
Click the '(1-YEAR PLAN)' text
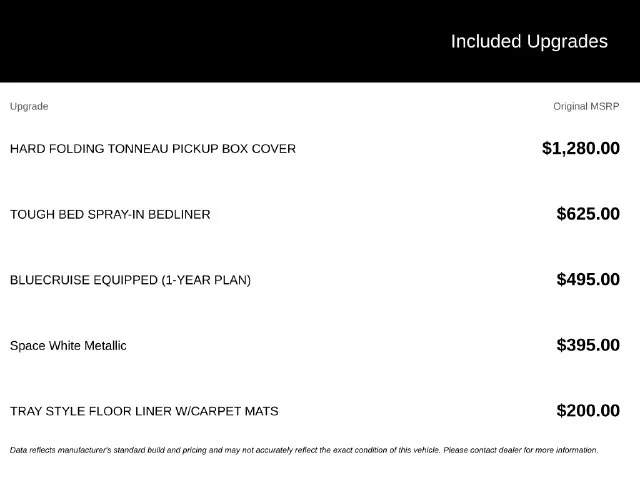pos(206,280)
